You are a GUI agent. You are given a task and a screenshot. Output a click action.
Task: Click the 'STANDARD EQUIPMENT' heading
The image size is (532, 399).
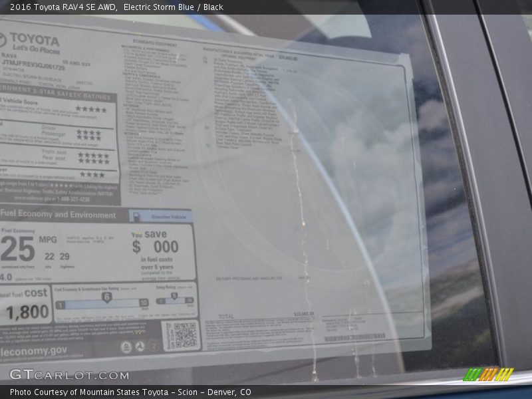click(155, 43)
